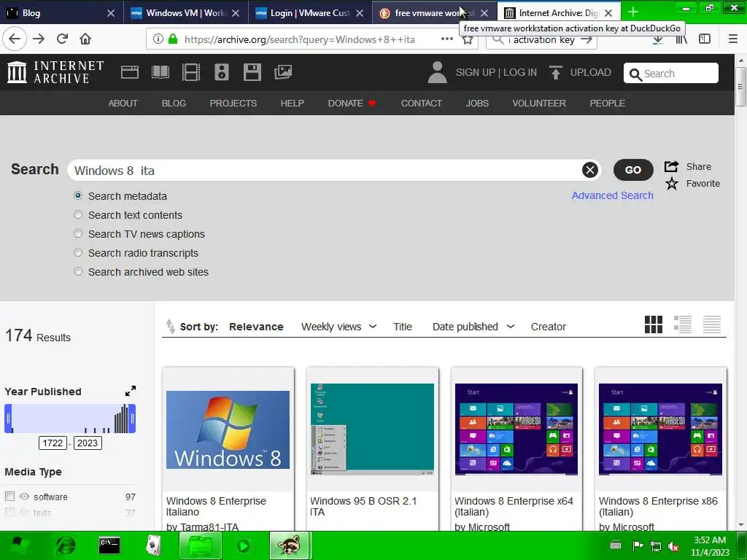
Task: Select Search metadata radio button
Action: pos(77,195)
